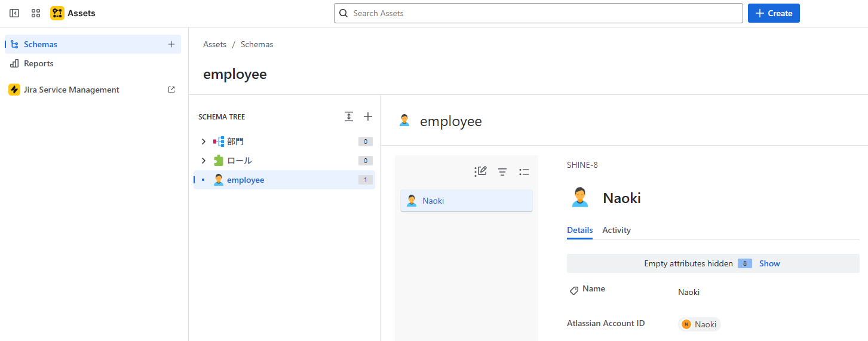Collapse all schema tree nodes icon
Viewport: 868px width, 341px height.
pos(349,116)
